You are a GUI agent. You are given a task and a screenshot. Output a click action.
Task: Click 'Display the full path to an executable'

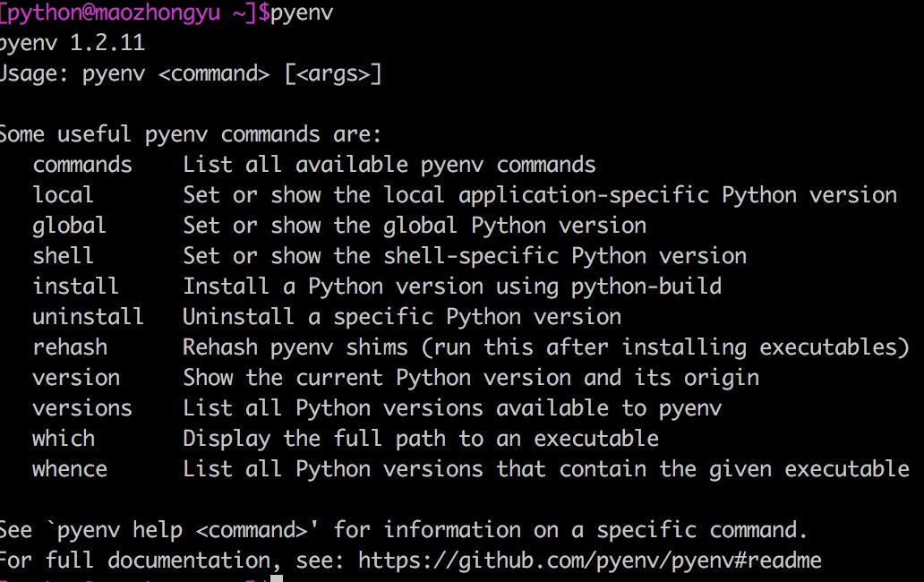coord(422,439)
